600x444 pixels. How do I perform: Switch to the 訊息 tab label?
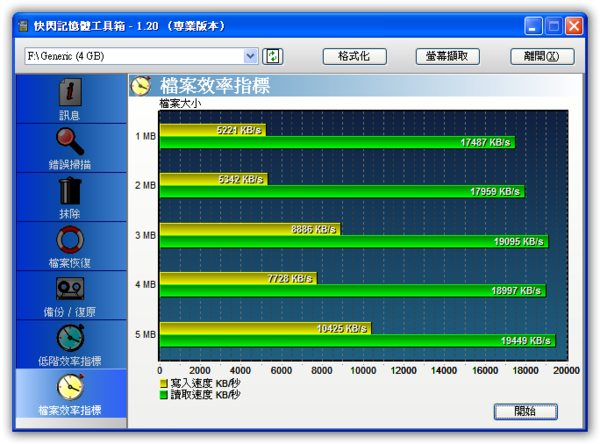[70, 115]
